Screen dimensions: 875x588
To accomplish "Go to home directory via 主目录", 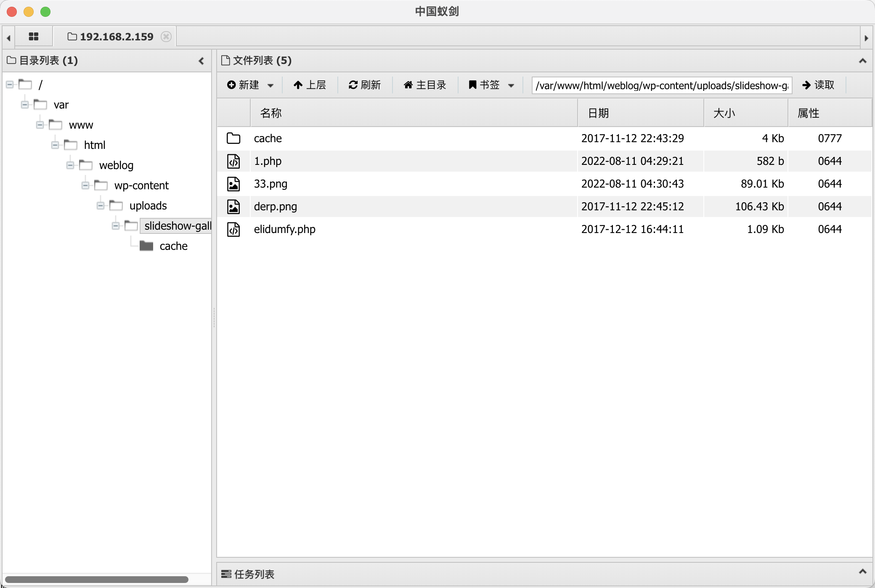I will point(425,85).
